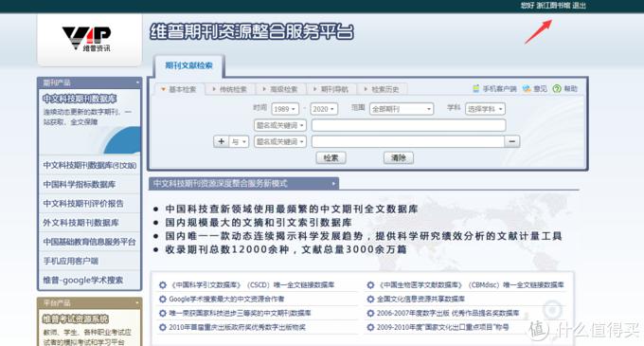Collapse the 期刊产品 panel arrow
The image size is (644, 346).
(137, 82)
